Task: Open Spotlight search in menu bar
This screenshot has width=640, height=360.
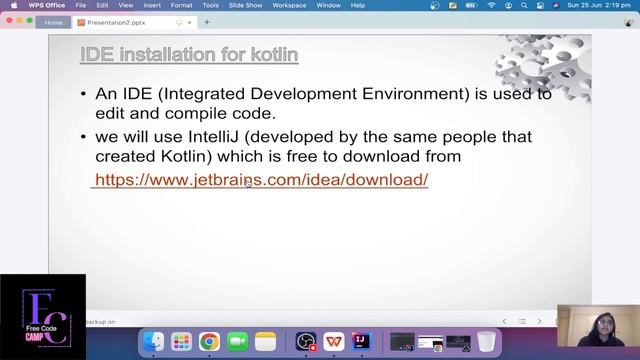Action: [x=524, y=5]
